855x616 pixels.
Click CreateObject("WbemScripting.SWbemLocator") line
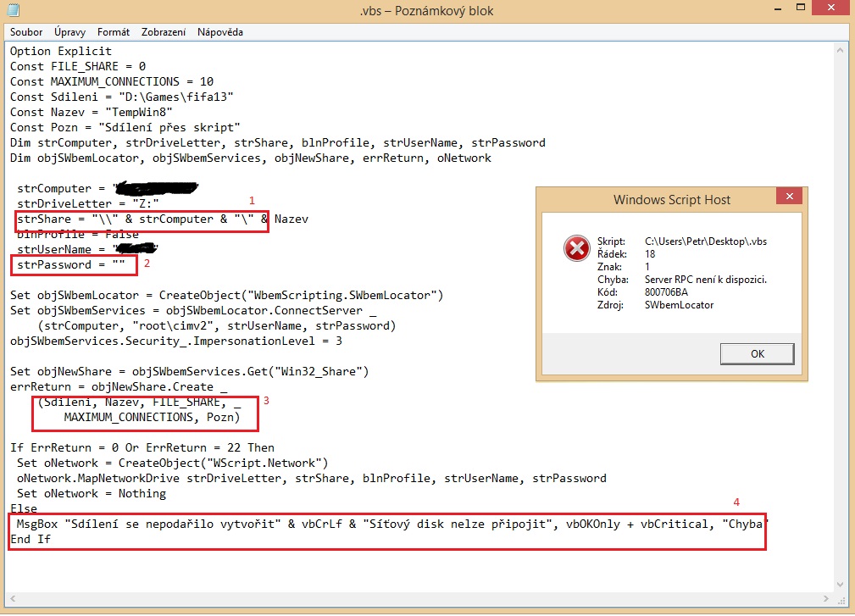(226, 296)
